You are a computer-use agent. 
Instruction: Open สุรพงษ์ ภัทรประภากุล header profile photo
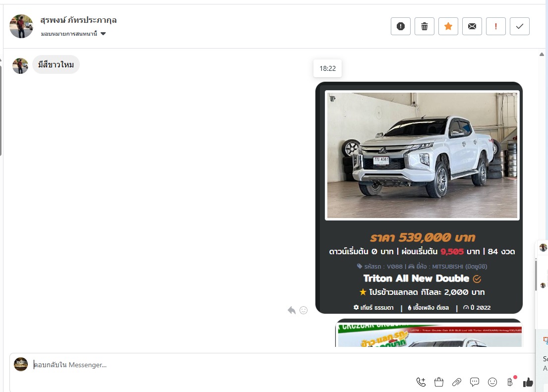pyautogui.click(x=21, y=26)
